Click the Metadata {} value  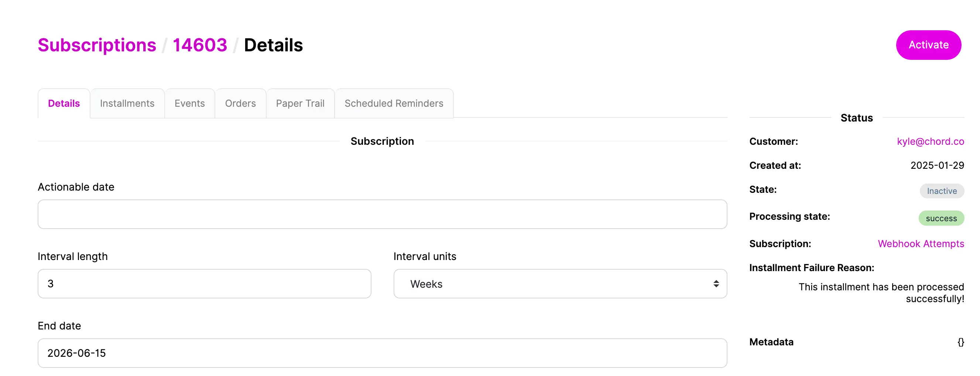coord(960,342)
